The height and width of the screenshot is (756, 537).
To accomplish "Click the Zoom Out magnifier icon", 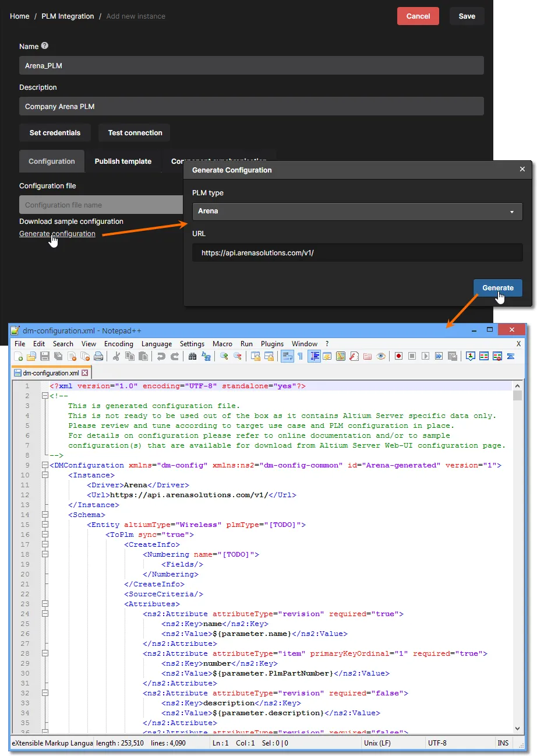I will click(237, 356).
